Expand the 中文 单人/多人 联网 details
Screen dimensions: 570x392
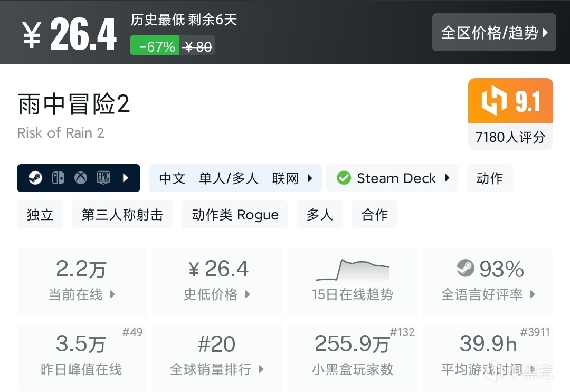(x=235, y=178)
